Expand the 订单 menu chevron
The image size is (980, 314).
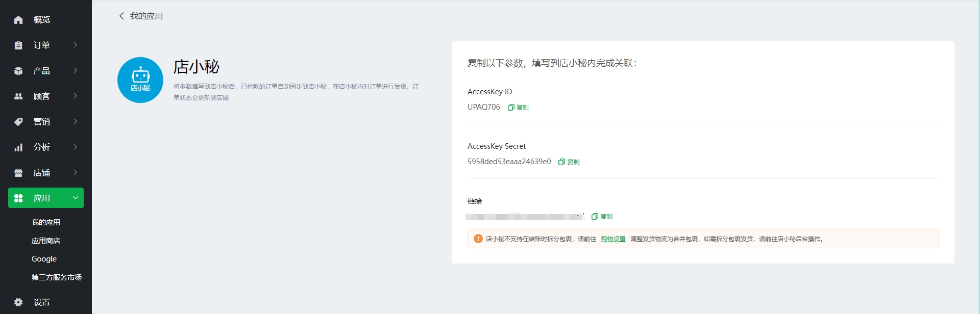(x=76, y=45)
